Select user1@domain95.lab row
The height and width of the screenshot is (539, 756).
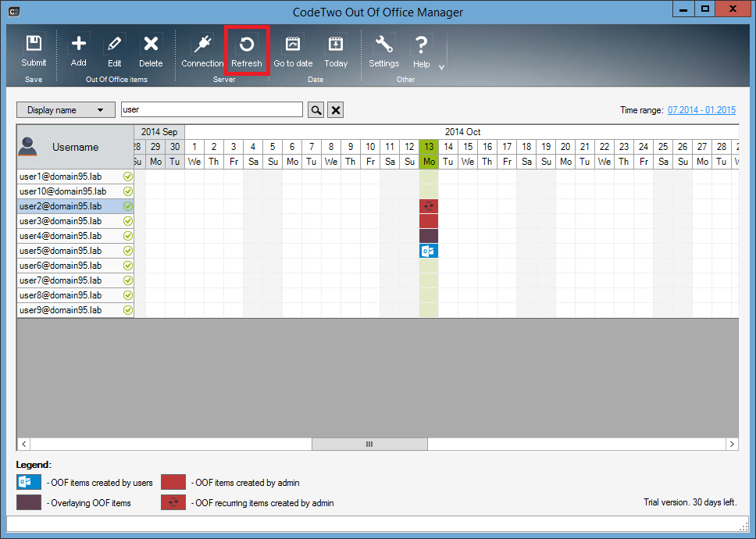[x=75, y=177]
